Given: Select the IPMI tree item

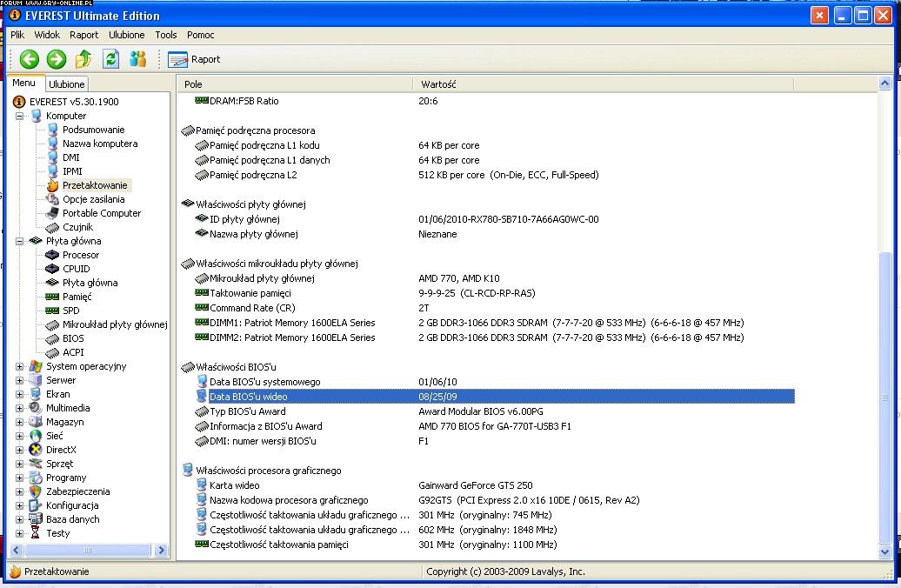Looking at the screenshot, I should [72, 171].
